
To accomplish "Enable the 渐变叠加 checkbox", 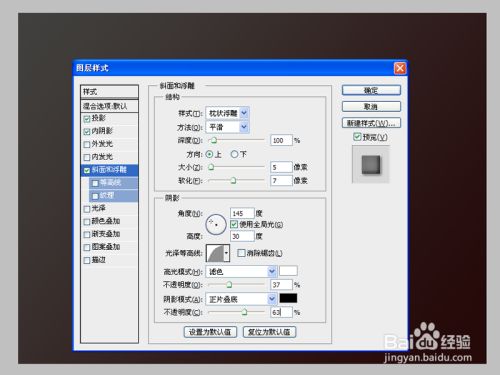I will (87, 235).
